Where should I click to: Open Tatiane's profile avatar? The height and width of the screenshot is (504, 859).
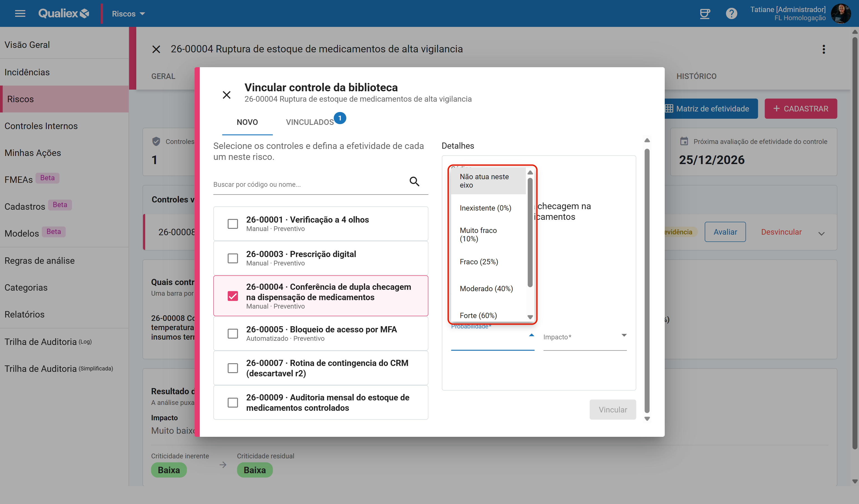841,14
